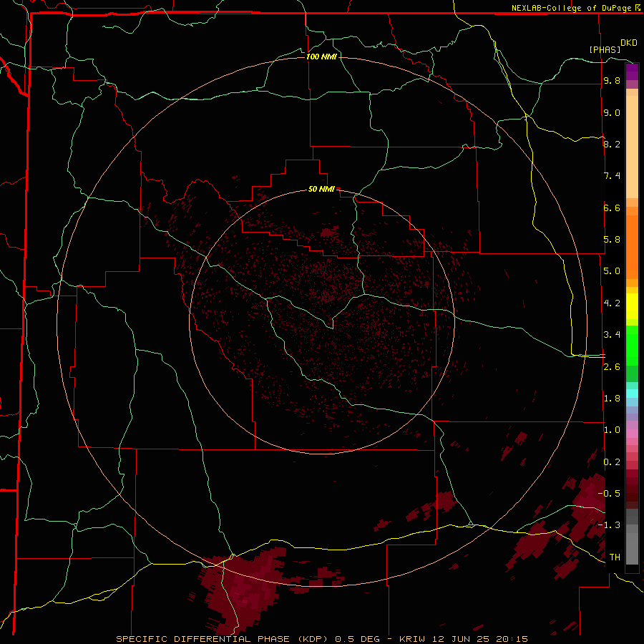
Task: Click the 3.4 scale value
Action: tap(612, 335)
